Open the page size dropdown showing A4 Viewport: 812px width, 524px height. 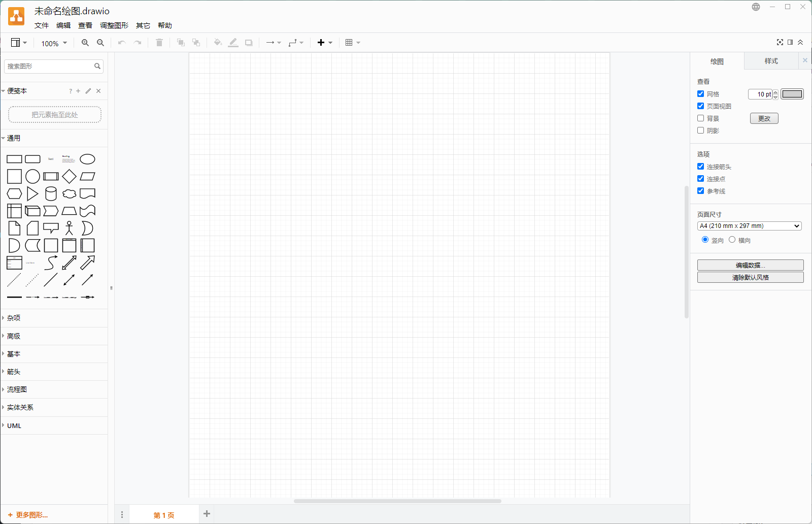749,225
